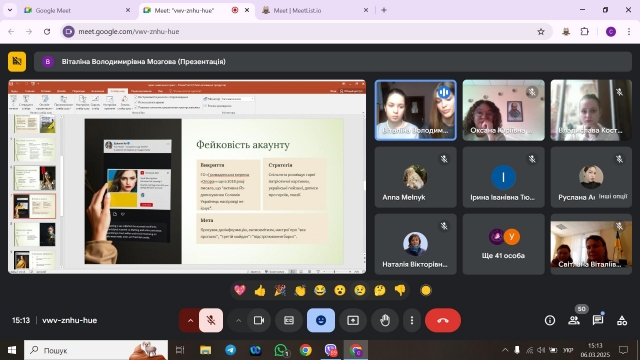Switch keyboard language УКР indicator
The height and width of the screenshot is (360, 640).
(568, 350)
